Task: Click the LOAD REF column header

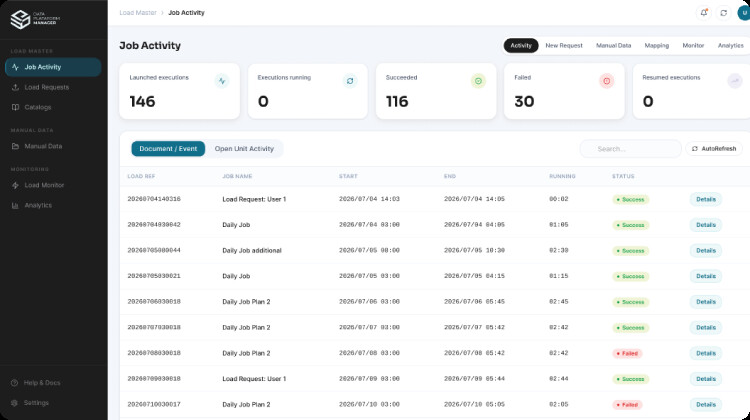Action: [141, 177]
